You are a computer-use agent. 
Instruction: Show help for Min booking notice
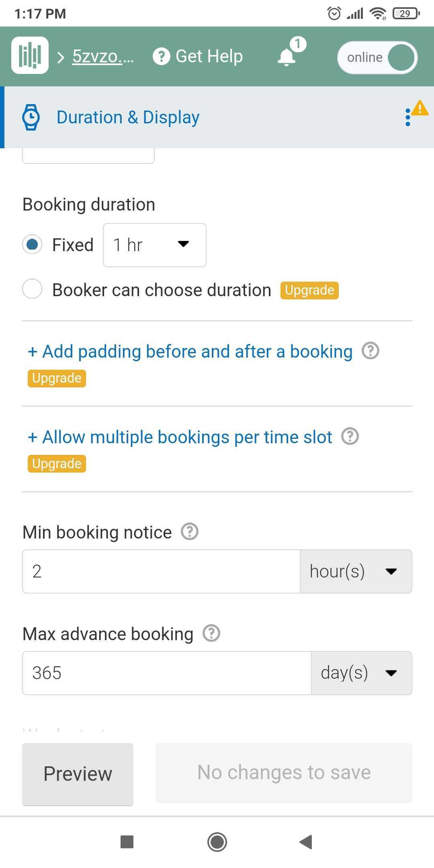[190, 532]
